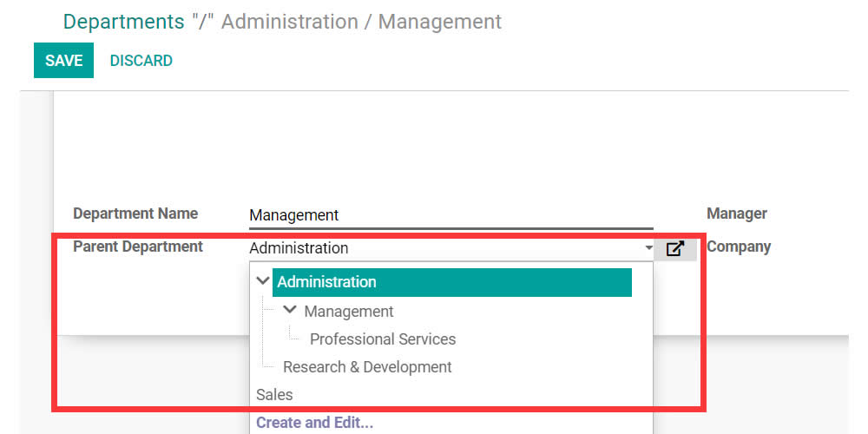
Task: Open the Parent Department external link icon
Action: (675, 249)
